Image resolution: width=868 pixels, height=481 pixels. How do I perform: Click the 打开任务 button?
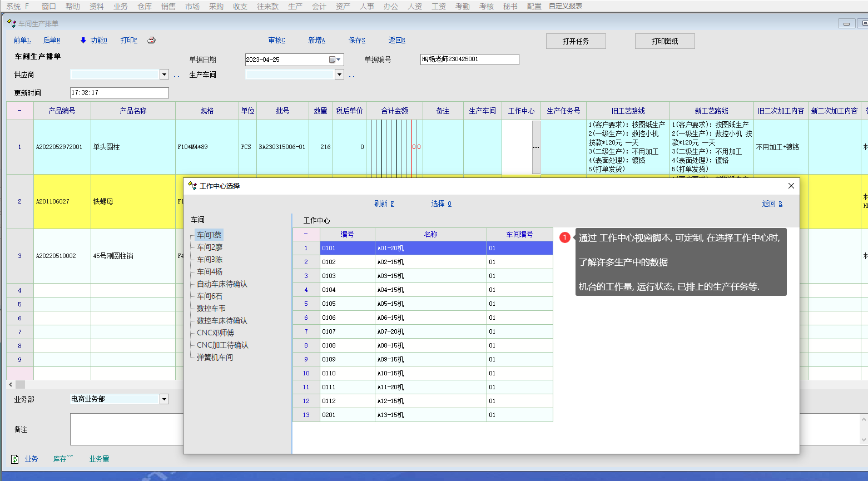pos(576,41)
